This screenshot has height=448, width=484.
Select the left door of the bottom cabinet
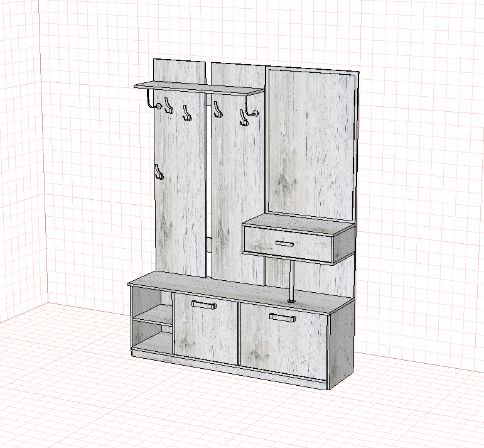(x=206, y=328)
